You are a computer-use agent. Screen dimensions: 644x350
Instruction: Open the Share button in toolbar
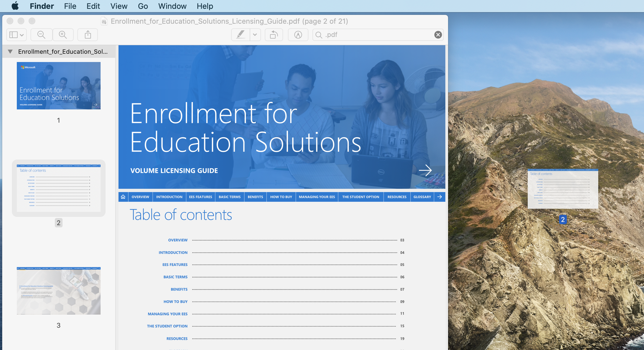click(x=88, y=35)
